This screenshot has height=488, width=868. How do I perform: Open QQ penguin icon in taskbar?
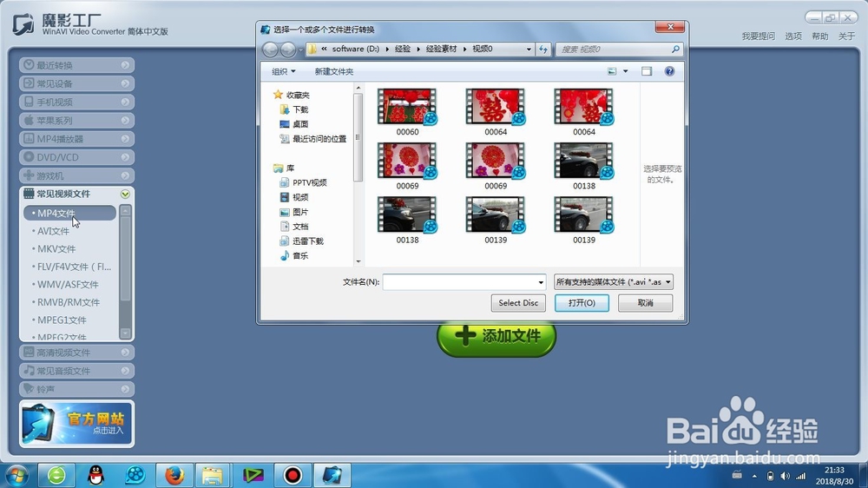(x=96, y=475)
